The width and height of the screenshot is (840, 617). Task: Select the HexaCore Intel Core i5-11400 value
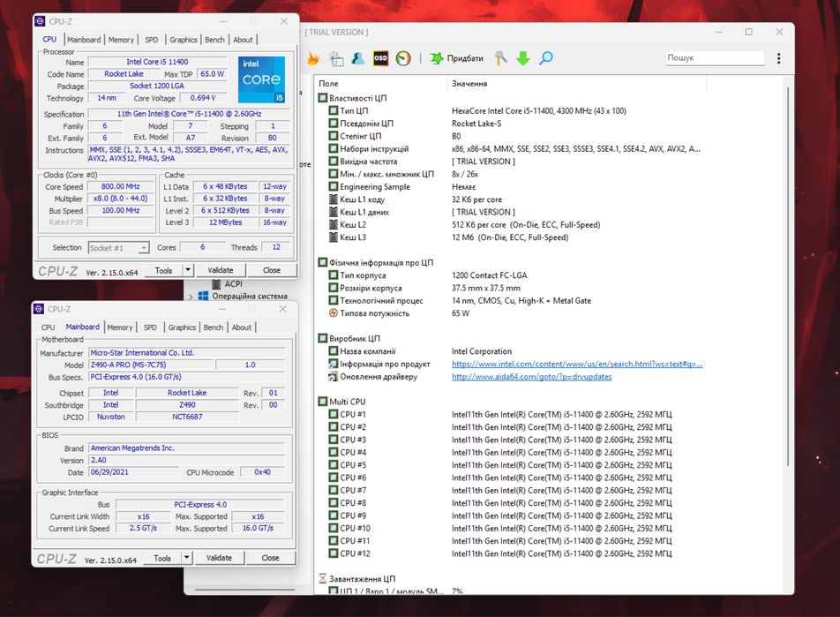(539, 111)
